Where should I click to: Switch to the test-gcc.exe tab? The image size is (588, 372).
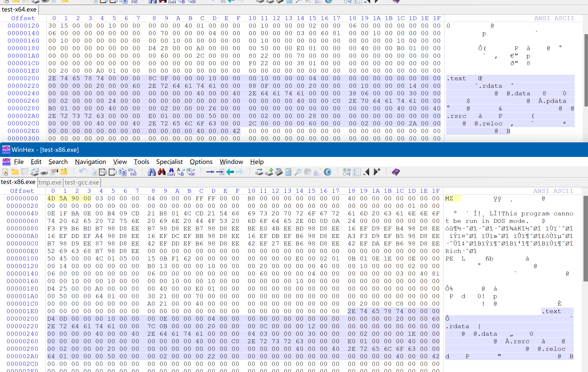click(x=82, y=182)
